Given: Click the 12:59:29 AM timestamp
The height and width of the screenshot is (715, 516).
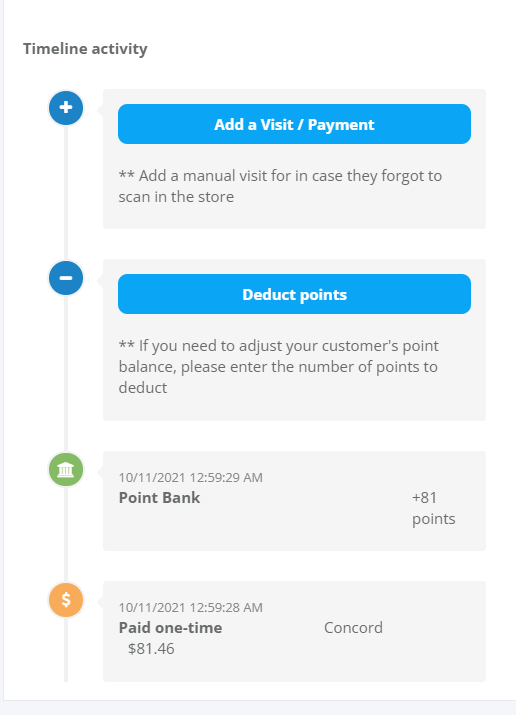Looking at the screenshot, I should [191, 477].
